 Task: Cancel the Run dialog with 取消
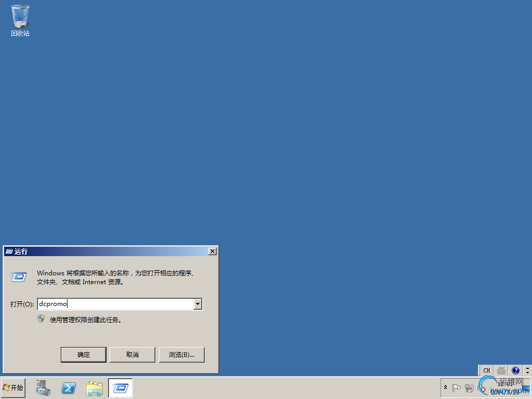pyautogui.click(x=132, y=354)
